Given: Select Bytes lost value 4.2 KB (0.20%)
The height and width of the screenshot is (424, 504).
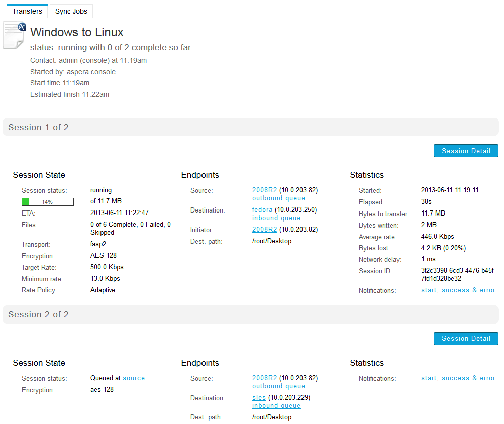Looking at the screenshot, I should click(x=444, y=248).
